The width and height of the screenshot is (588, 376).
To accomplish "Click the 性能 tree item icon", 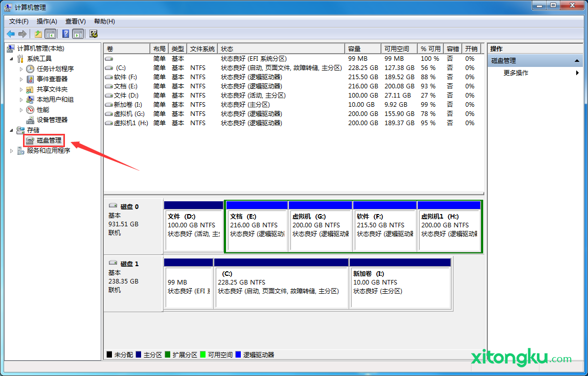I will point(30,109).
